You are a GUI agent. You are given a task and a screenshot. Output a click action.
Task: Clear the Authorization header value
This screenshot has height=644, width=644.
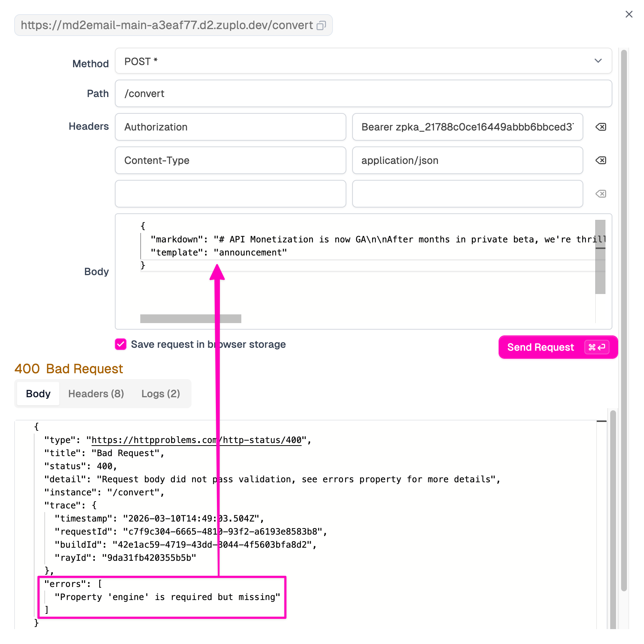pyautogui.click(x=600, y=127)
